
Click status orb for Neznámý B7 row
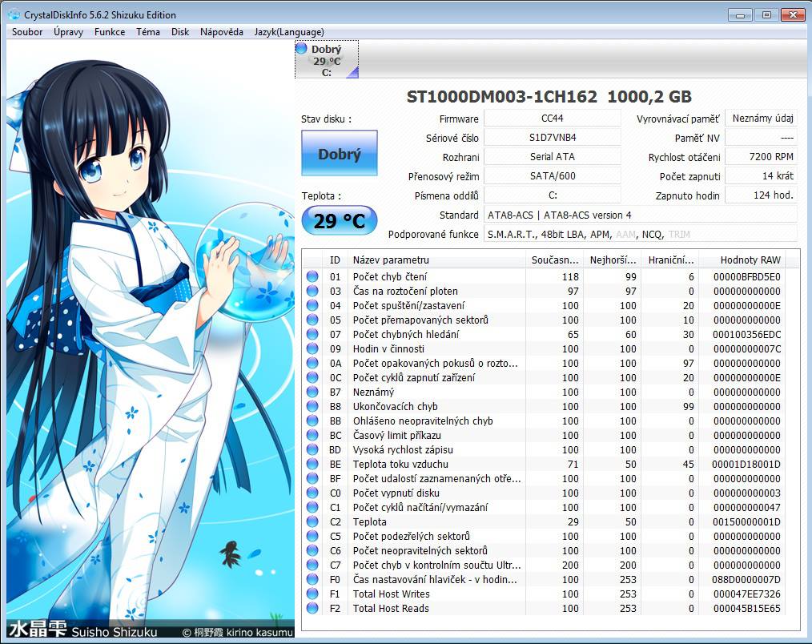coord(312,392)
